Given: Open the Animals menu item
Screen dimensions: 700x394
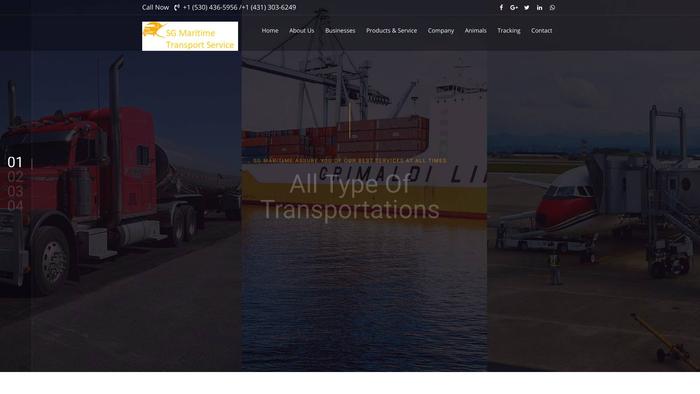Looking at the screenshot, I should point(475,31).
